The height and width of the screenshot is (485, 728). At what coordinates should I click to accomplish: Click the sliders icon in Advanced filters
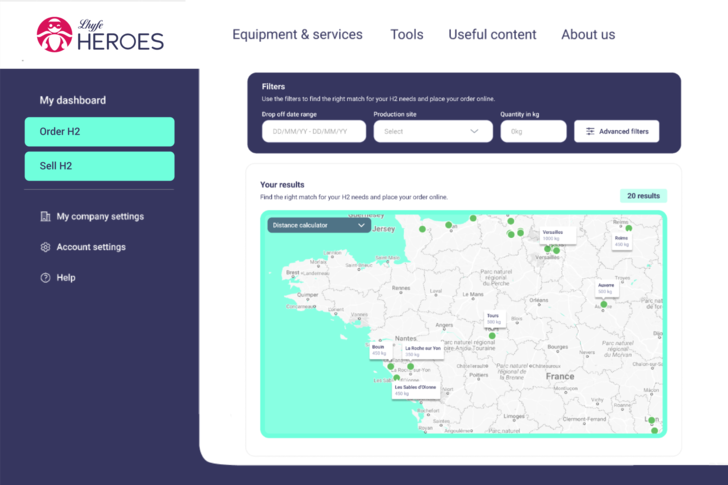coord(590,132)
